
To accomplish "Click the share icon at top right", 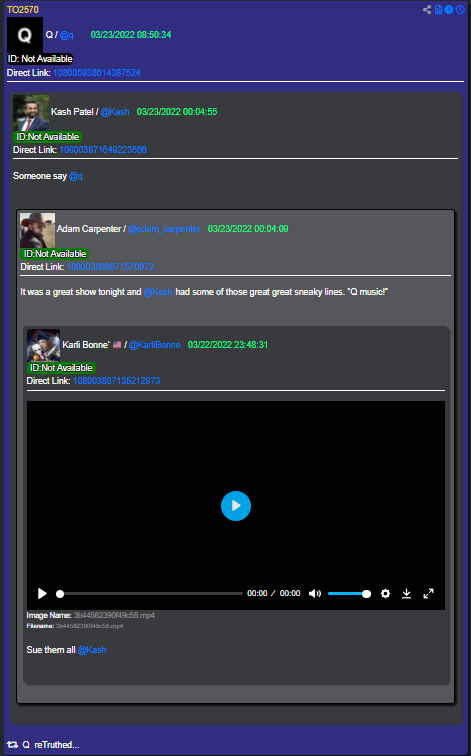I will click(x=427, y=10).
